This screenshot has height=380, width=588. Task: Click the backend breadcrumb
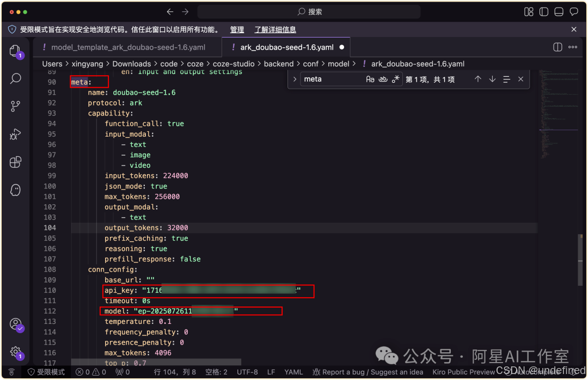pyautogui.click(x=279, y=64)
